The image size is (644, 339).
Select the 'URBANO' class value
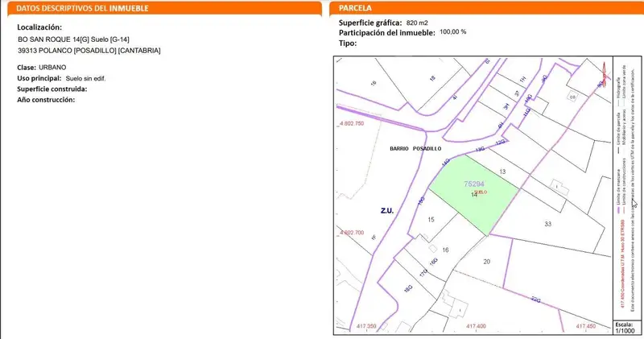point(52,68)
